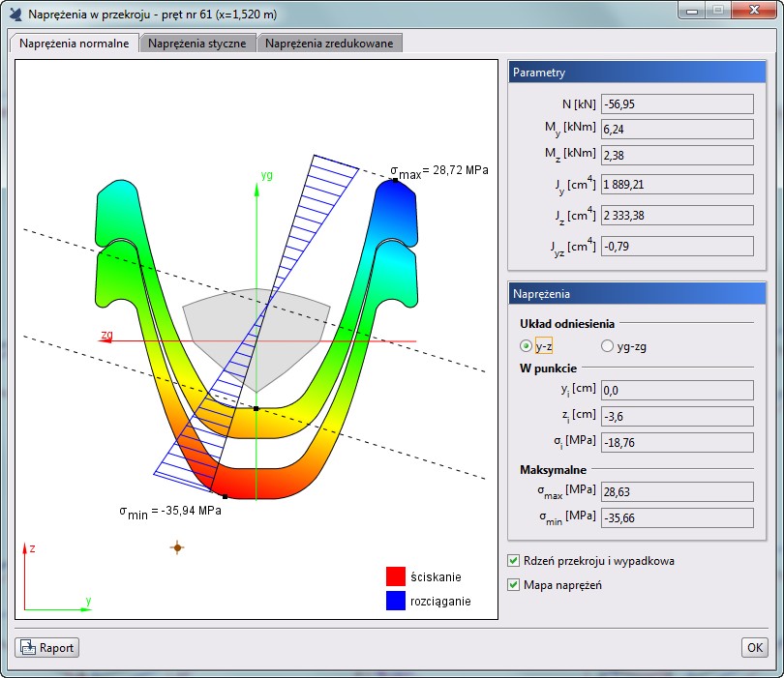Select the y-z reference system radio
Viewport: 784px width, 678px height.
pos(526,345)
